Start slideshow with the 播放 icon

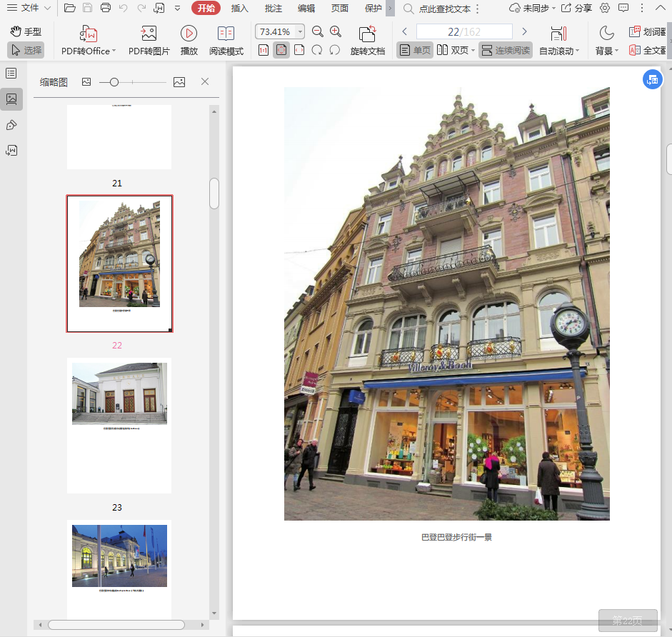click(189, 34)
